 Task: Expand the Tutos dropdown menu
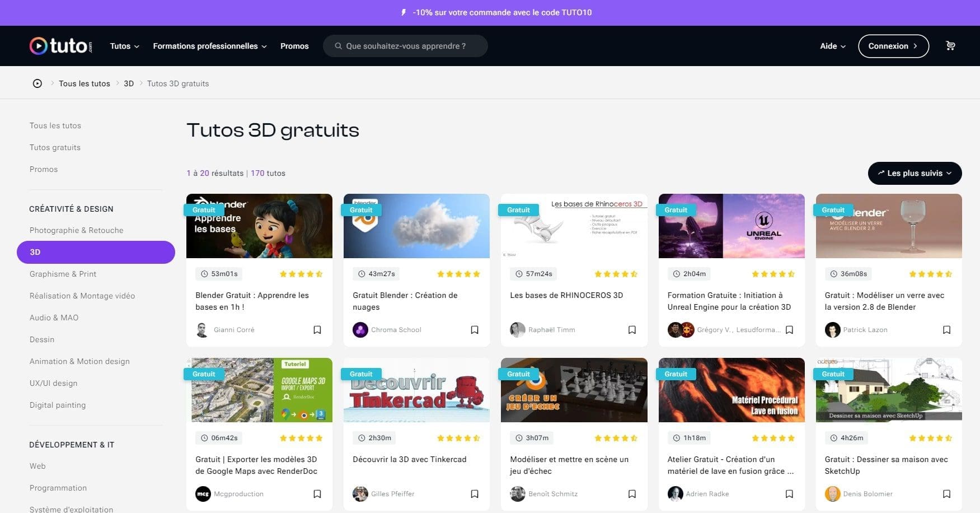(124, 46)
